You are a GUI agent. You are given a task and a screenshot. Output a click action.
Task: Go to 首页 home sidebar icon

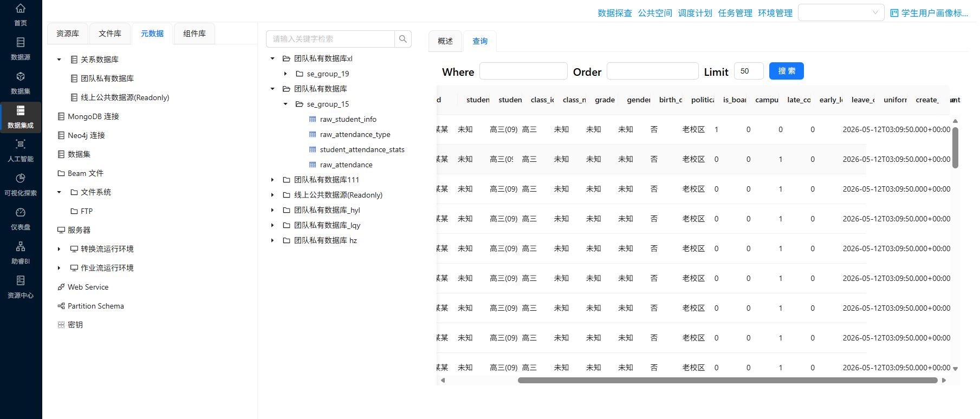coord(21,15)
